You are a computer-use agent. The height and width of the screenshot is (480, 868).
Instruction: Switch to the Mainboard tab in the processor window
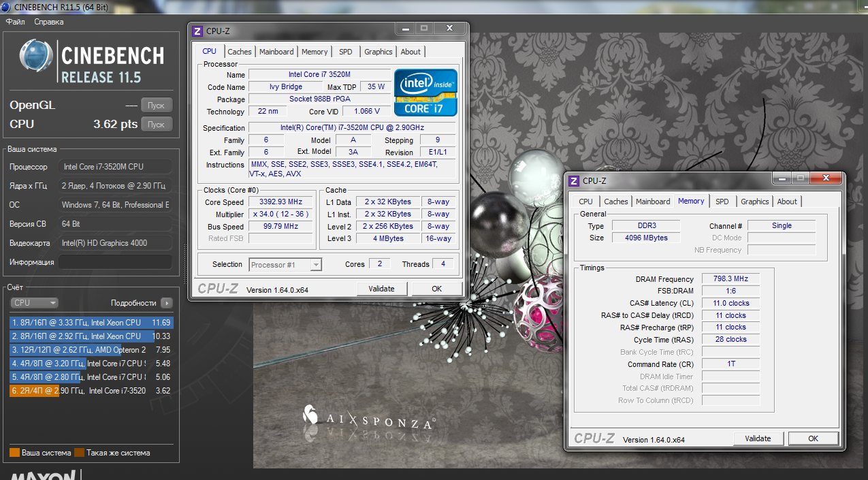click(x=276, y=52)
